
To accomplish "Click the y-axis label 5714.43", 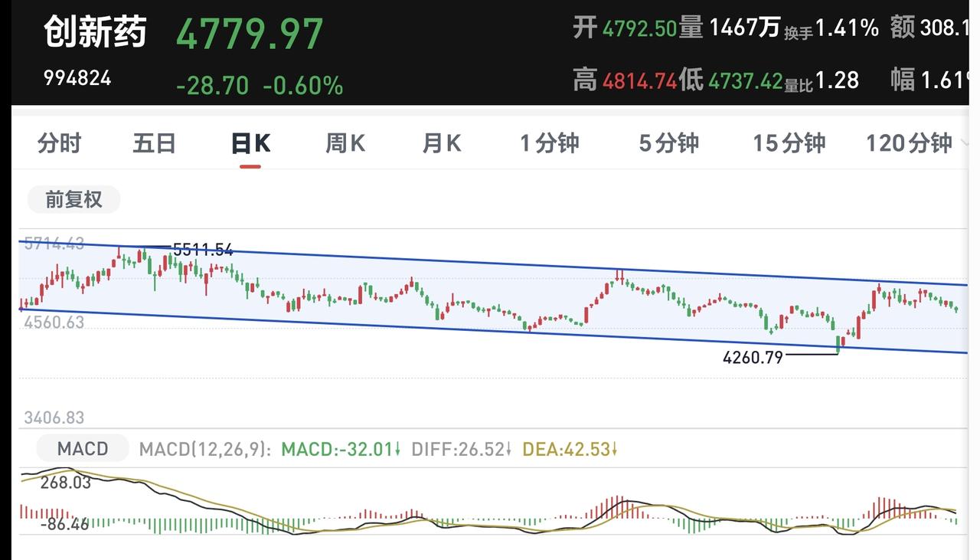I will (54, 244).
